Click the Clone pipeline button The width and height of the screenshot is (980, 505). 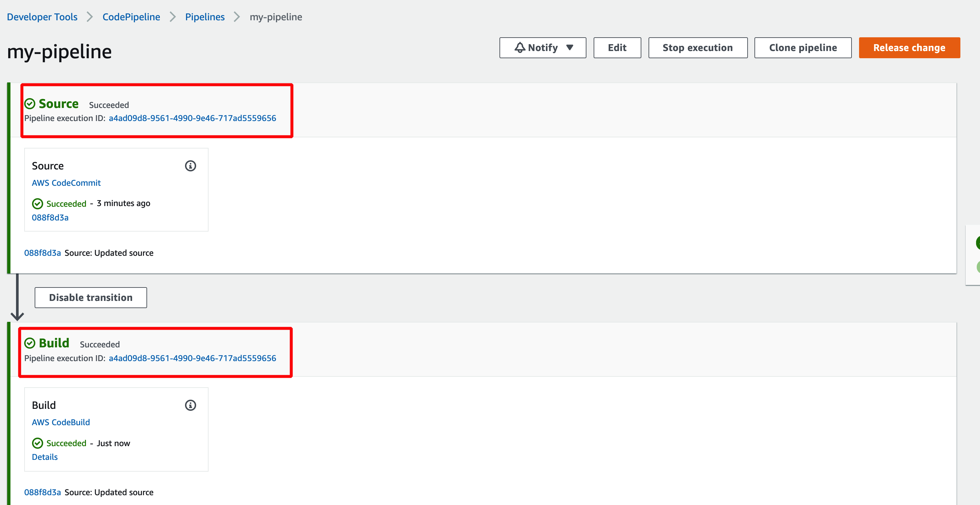[x=803, y=47]
